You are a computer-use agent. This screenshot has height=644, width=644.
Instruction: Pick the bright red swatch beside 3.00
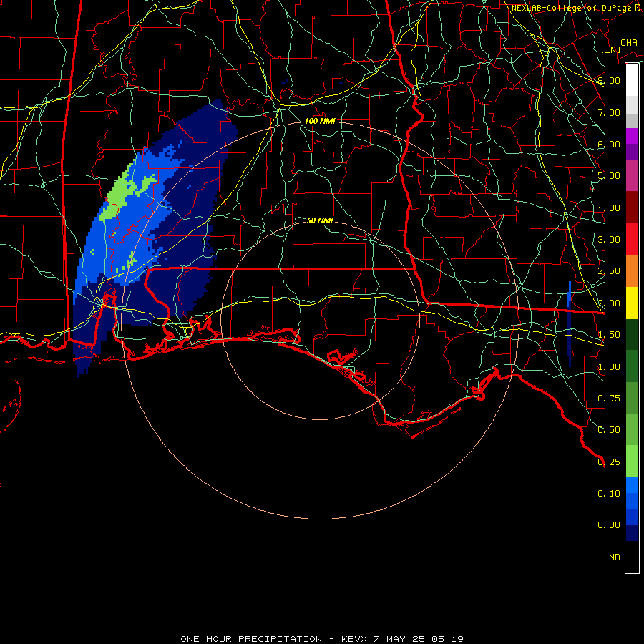tap(632, 239)
